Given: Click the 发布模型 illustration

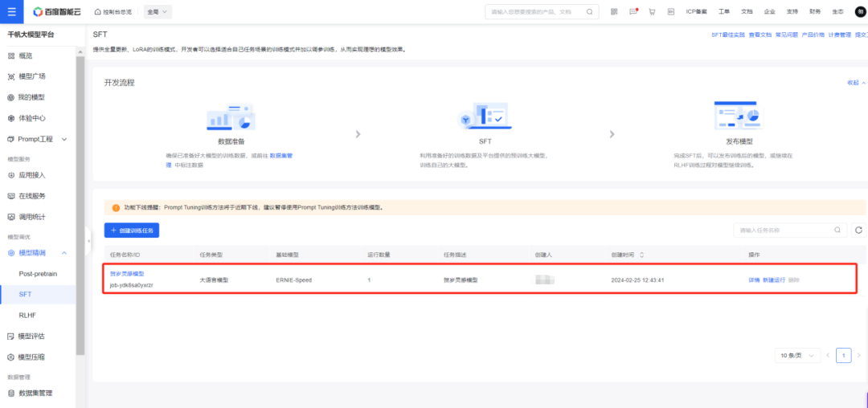Looking at the screenshot, I should point(739,116).
